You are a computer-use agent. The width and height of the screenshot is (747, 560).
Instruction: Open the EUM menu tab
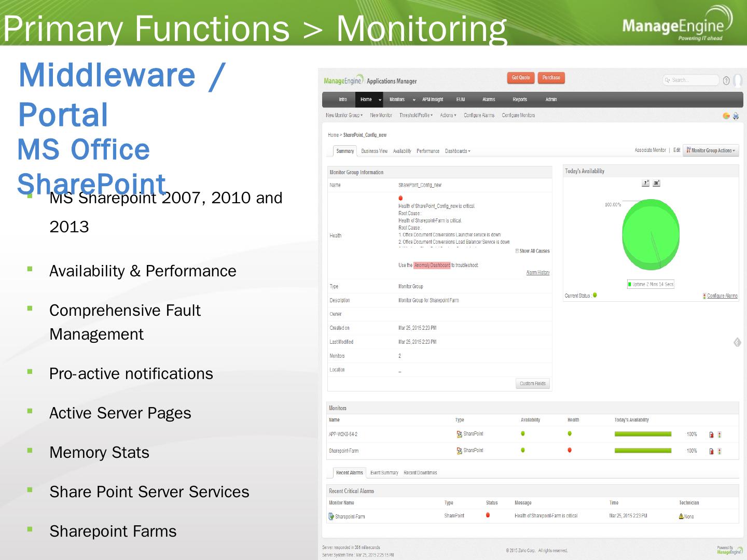(x=461, y=100)
